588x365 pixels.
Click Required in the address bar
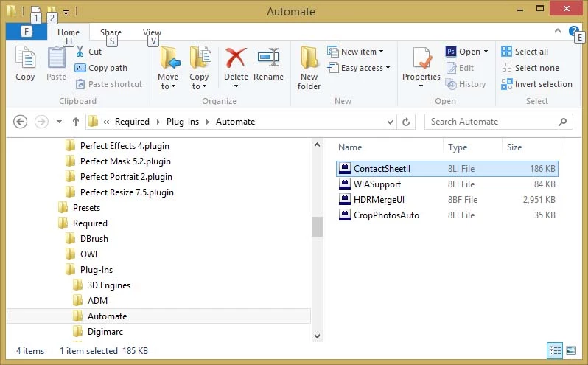[x=132, y=122]
